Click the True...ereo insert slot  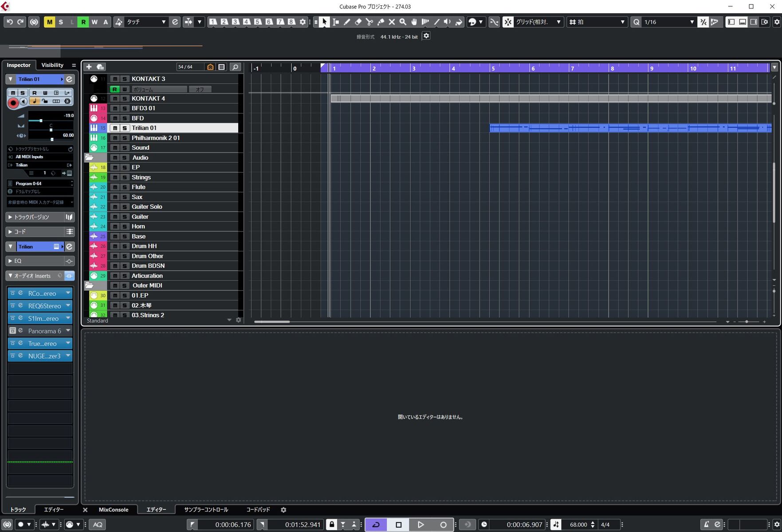[42, 343]
